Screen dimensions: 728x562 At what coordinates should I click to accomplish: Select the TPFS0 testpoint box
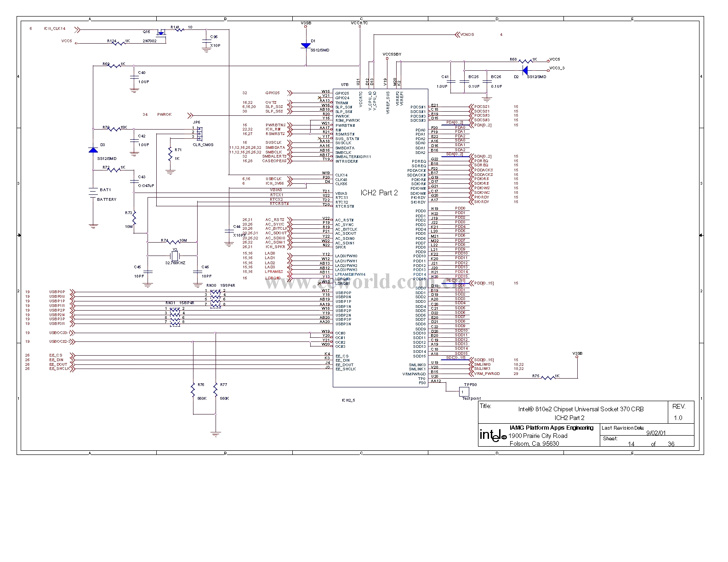tap(464, 392)
